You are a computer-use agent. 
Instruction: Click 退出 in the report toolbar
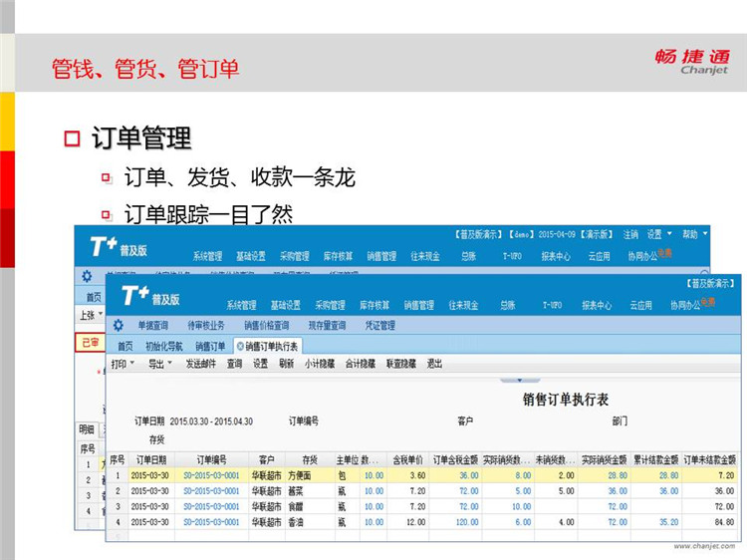tap(434, 364)
